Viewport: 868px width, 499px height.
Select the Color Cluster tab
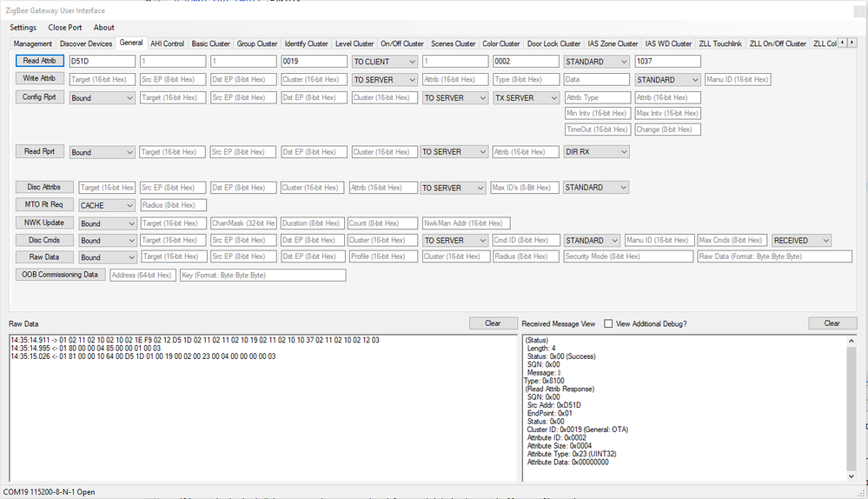point(501,43)
